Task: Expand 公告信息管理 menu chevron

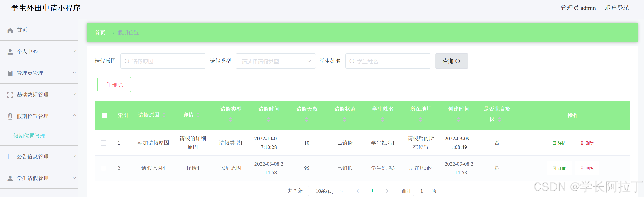Action: pyautogui.click(x=75, y=156)
